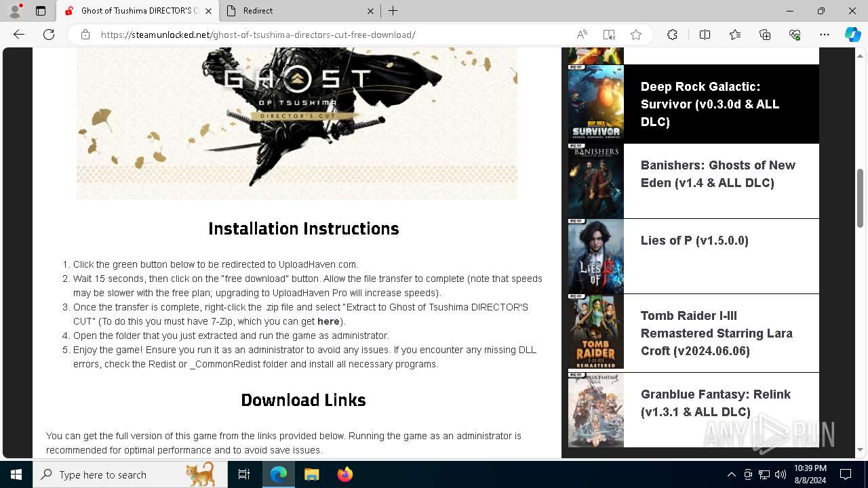The width and height of the screenshot is (868, 488).
Task: Toggle split screen view
Action: pos(705,35)
